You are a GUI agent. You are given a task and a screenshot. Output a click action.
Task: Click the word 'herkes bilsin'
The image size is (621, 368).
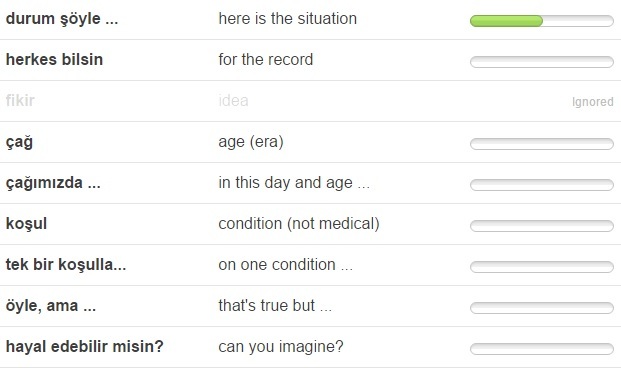click(54, 59)
